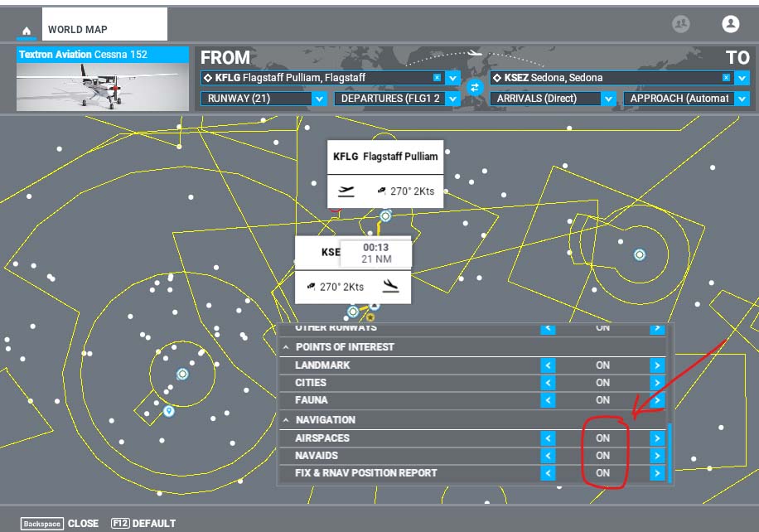
Task: Toggle Cities with right arrow
Action: (657, 383)
